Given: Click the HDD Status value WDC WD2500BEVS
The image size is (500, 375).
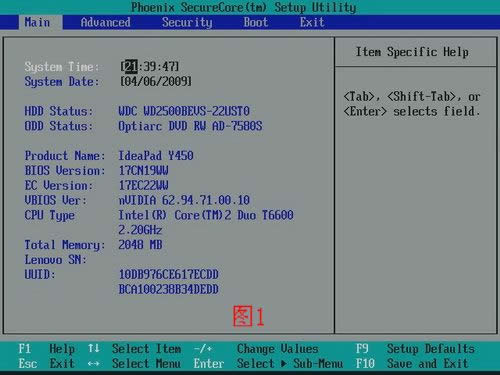Looking at the screenshot, I should (184, 111).
